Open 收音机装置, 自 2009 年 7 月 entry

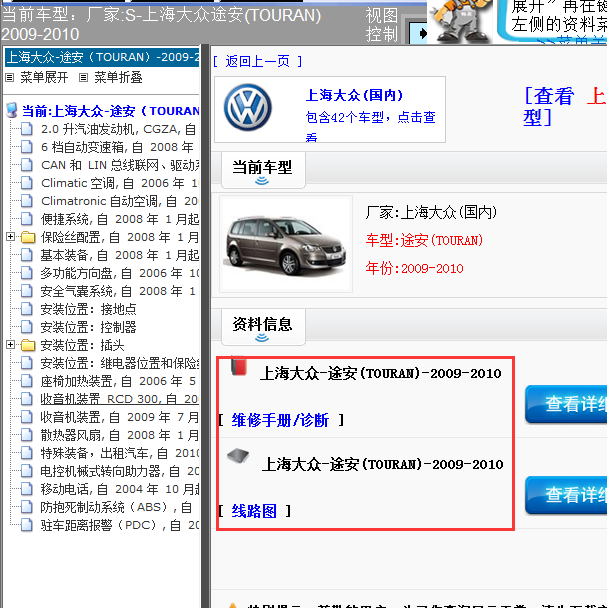pos(119,417)
